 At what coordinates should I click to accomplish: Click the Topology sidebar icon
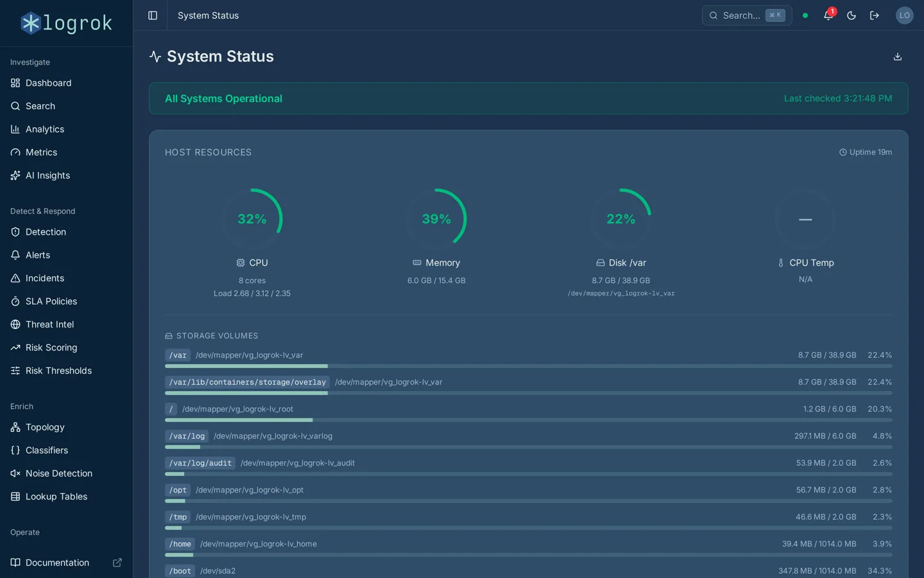point(15,427)
